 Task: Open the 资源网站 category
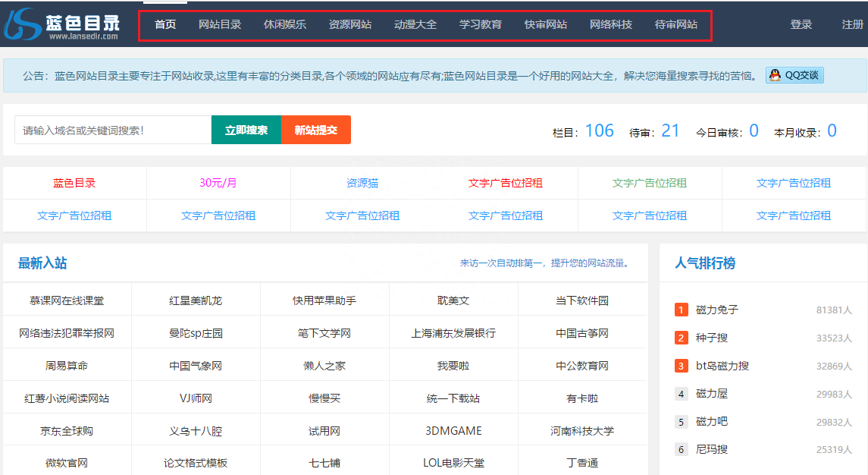click(x=349, y=24)
